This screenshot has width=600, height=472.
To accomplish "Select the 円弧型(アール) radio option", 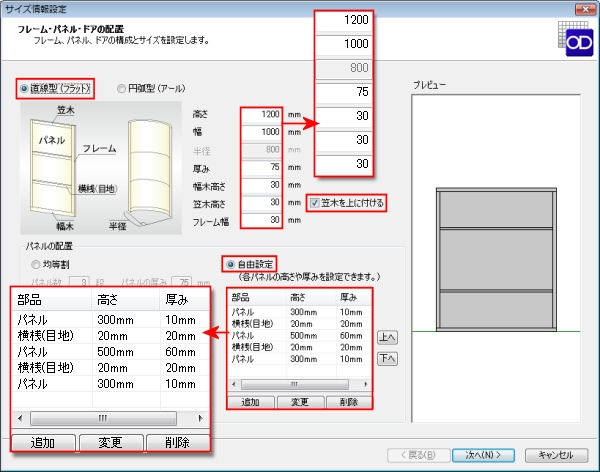I will point(123,88).
